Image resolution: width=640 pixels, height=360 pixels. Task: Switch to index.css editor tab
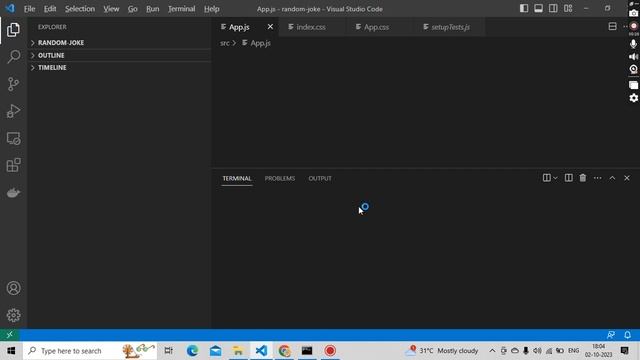coord(312,27)
